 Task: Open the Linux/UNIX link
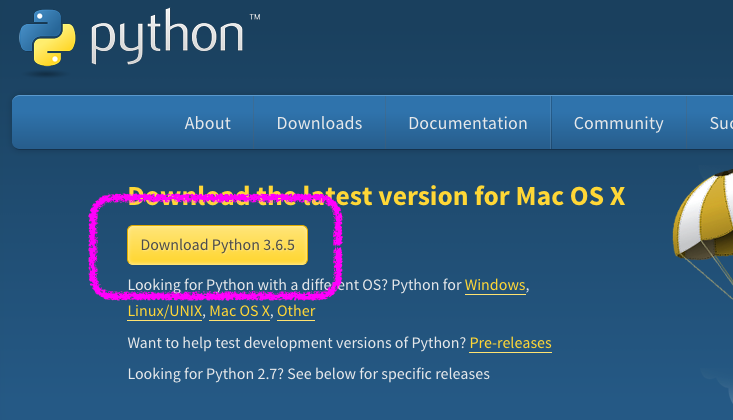(165, 311)
